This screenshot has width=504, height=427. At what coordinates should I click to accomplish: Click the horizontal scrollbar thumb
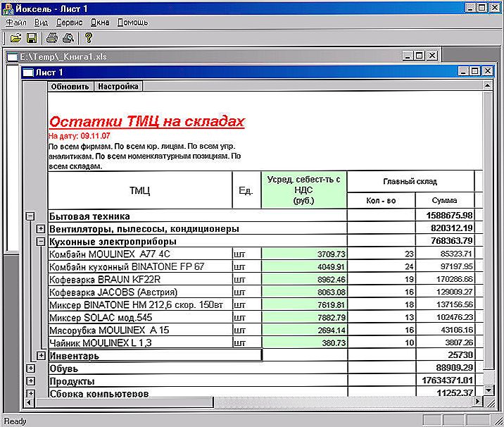(x=124, y=402)
